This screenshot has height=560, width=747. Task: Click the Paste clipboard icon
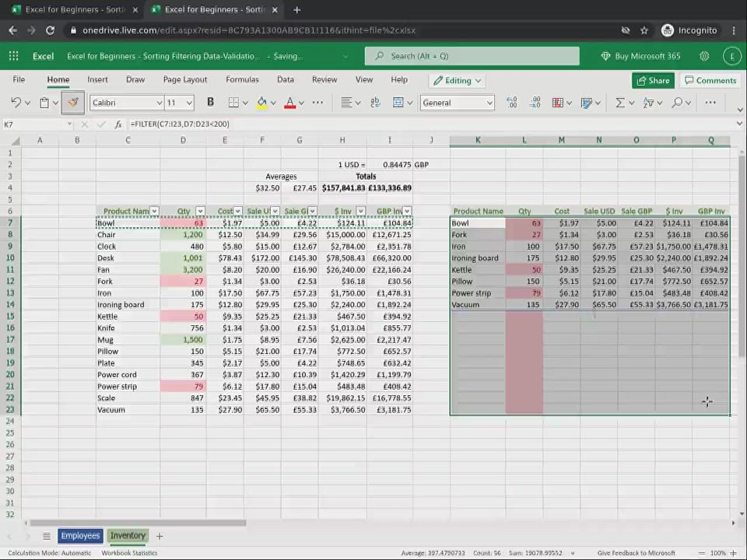pos(44,103)
